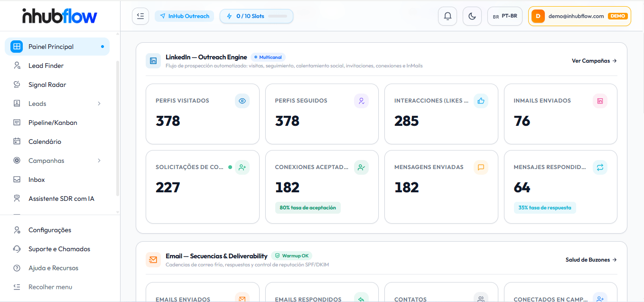Click the Signal Radar dish icon
The width and height of the screenshot is (644, 302).
click(17, 85)
